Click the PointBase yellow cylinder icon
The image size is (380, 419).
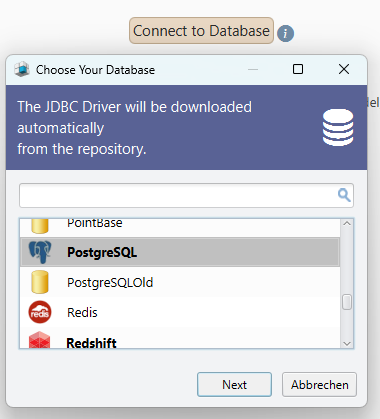(x=40, y=226)
